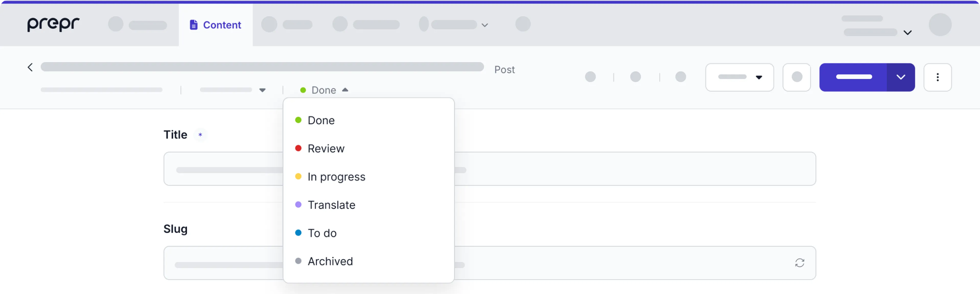
Task: Mark the item as Archived
Action: pos(330,261)
